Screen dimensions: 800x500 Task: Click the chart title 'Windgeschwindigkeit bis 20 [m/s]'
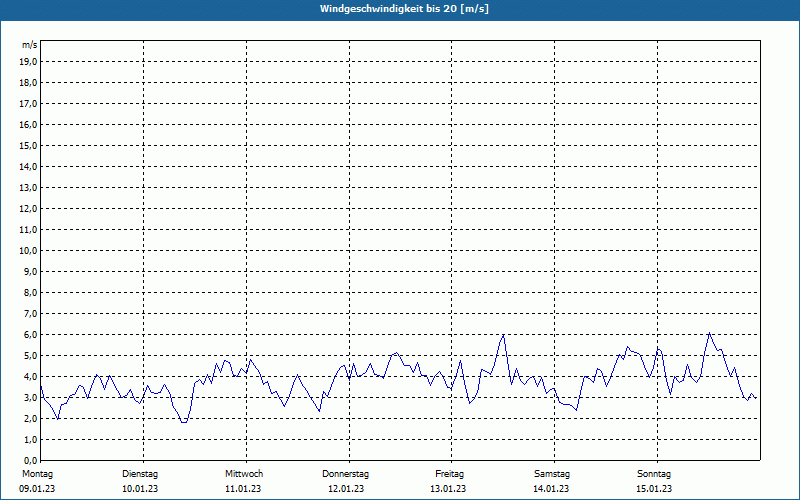[404, 9]
